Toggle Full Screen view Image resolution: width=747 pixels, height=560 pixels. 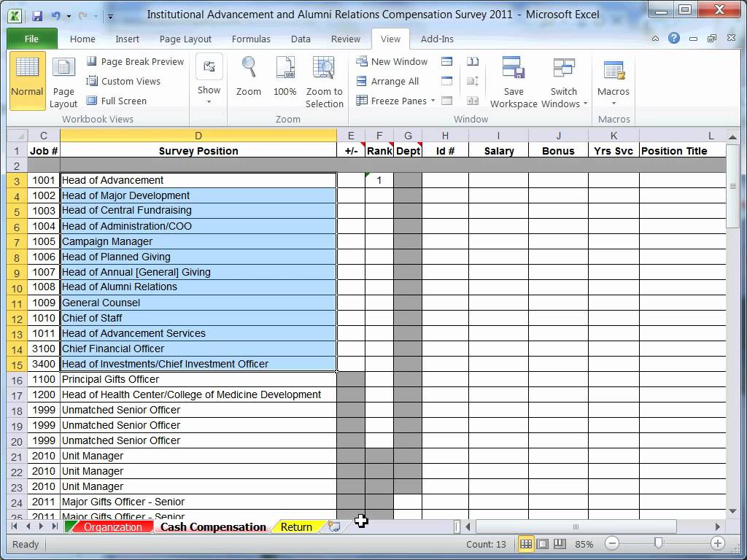pos(116,101)
